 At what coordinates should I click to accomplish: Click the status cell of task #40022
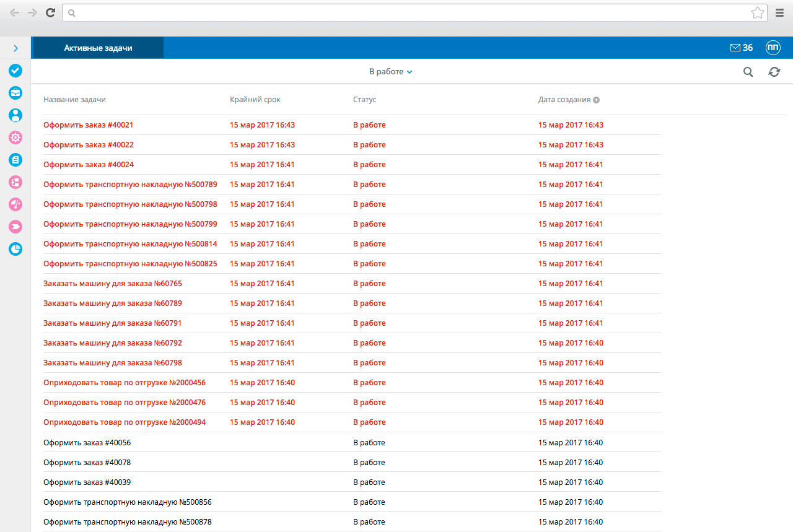pyautogui.click(x=369, y=145)
